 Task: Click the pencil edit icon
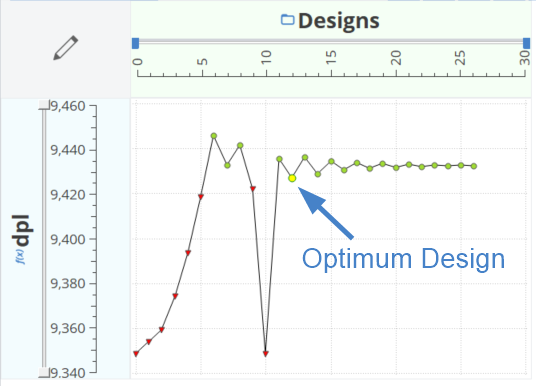(x=66, y=48)
